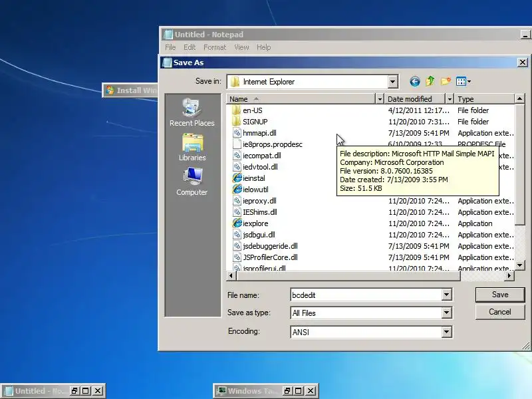The height and width of the screenshot is (399, 532).
Task: Open Computer in the places sidebar
Action: (192, 182)
